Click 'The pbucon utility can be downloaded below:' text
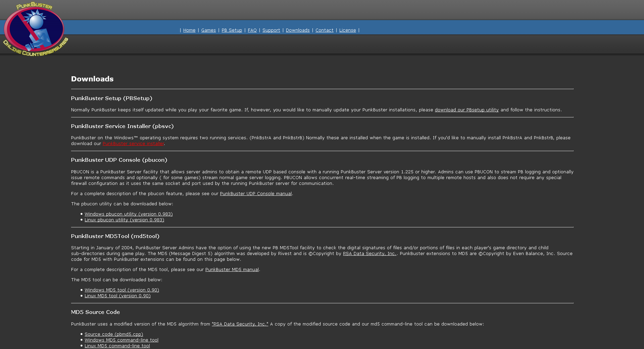Viewport: 644px width, 349px height. (122, 204)
